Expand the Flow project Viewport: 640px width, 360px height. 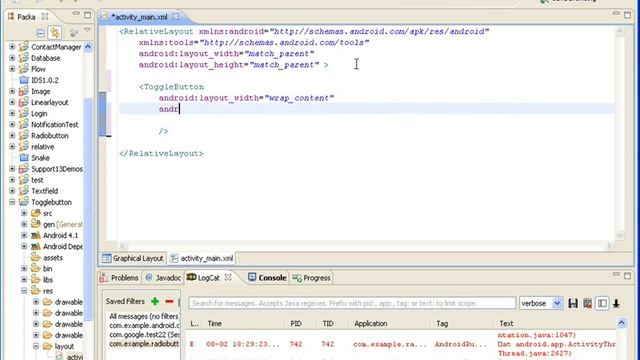(12, 69)
